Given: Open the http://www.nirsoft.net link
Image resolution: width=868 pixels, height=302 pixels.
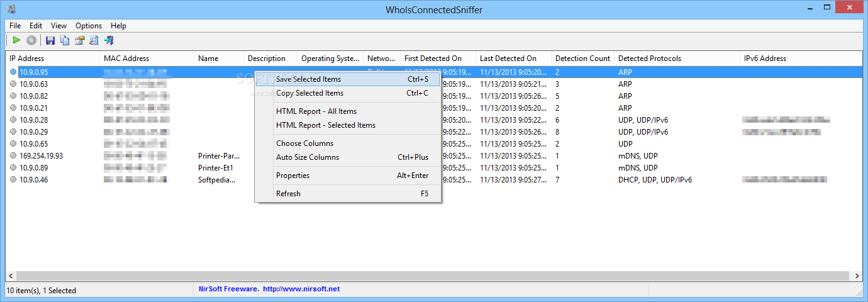Looking at the screenshot, I should (301, 289).
